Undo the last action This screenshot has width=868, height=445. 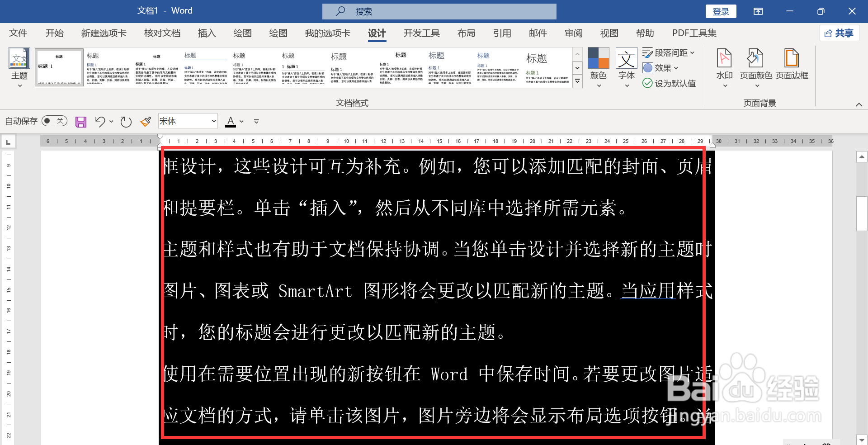(x=100, y=121)
